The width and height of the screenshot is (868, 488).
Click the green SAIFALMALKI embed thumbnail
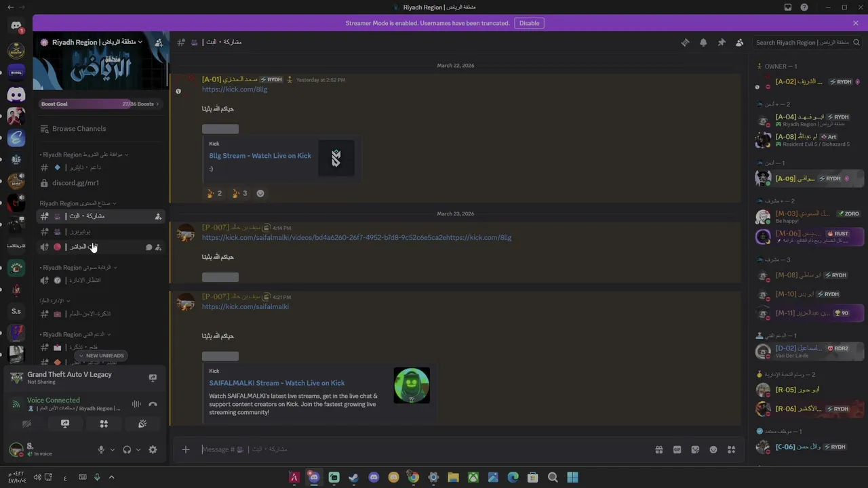412,386
